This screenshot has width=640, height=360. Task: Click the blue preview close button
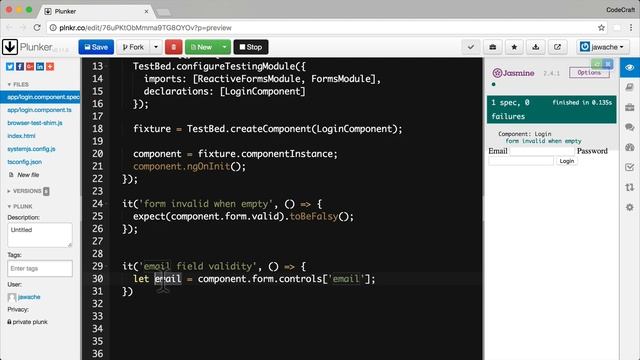coord(608,64)
